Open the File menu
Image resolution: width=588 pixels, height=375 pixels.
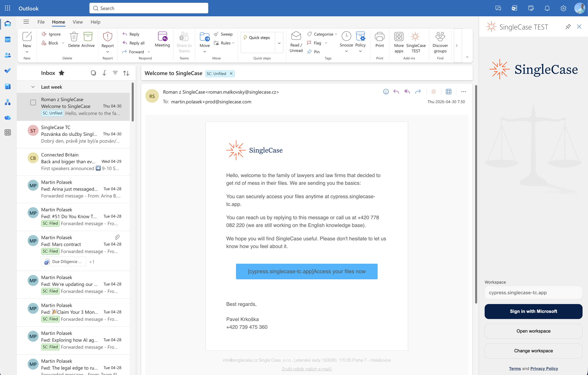coord(41,22)
